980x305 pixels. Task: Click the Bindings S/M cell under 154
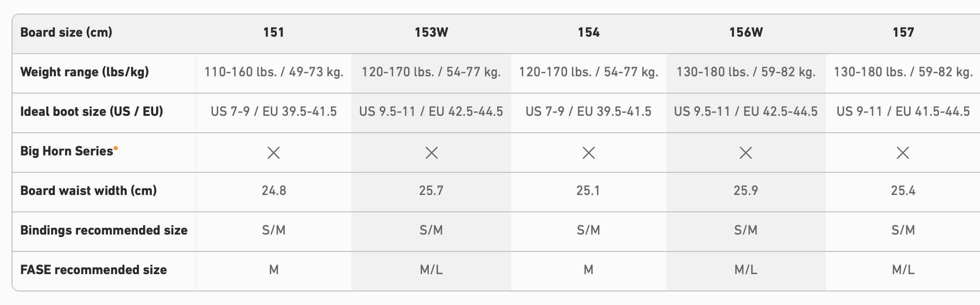[x=588, y=230]
